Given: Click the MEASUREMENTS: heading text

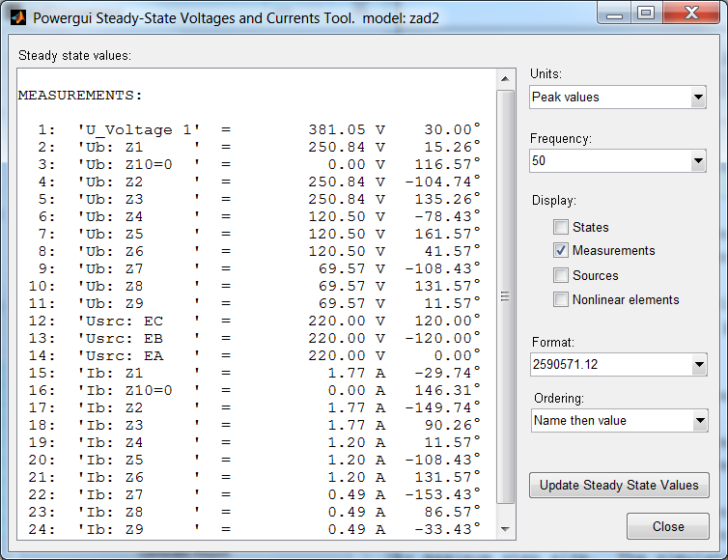Looking at the screenshot, I should (80, 96).
